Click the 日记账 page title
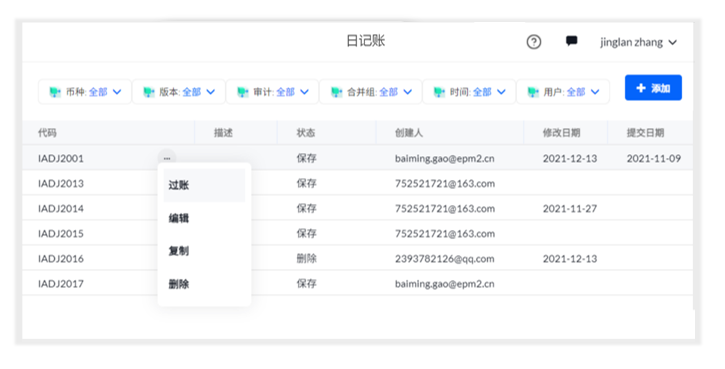Image resolution: width=725 pixels, height=369 pixels. tap(366, 41)
